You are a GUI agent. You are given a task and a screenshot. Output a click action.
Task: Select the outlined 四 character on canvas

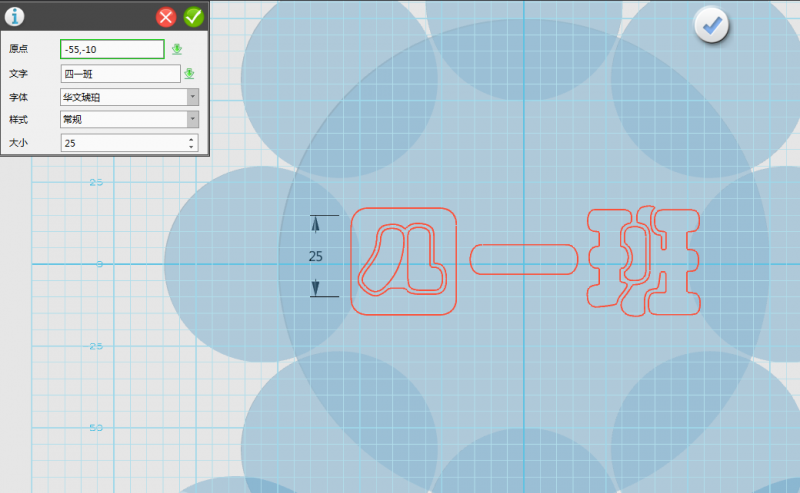click(x=403, y=261)
